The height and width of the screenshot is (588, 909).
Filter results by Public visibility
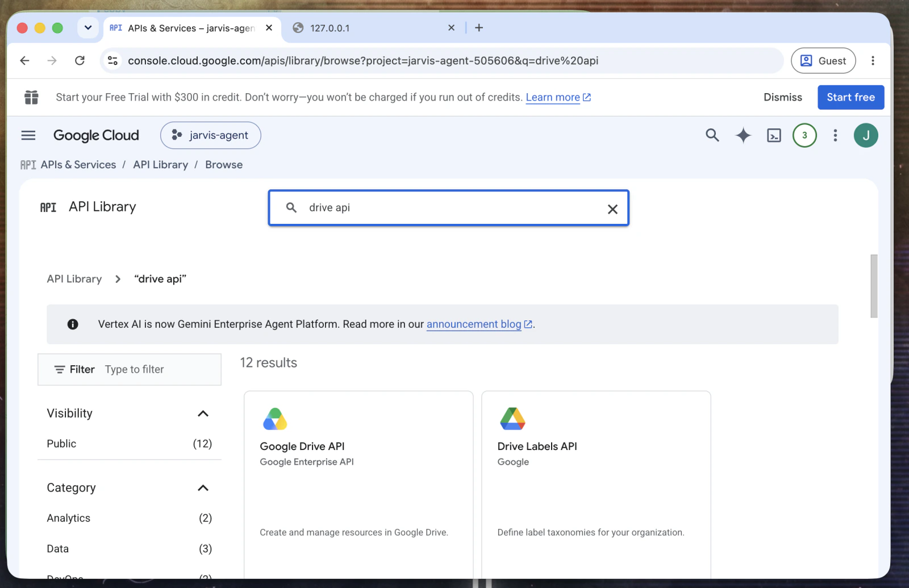pyautogui.click(x=130, y=444)
